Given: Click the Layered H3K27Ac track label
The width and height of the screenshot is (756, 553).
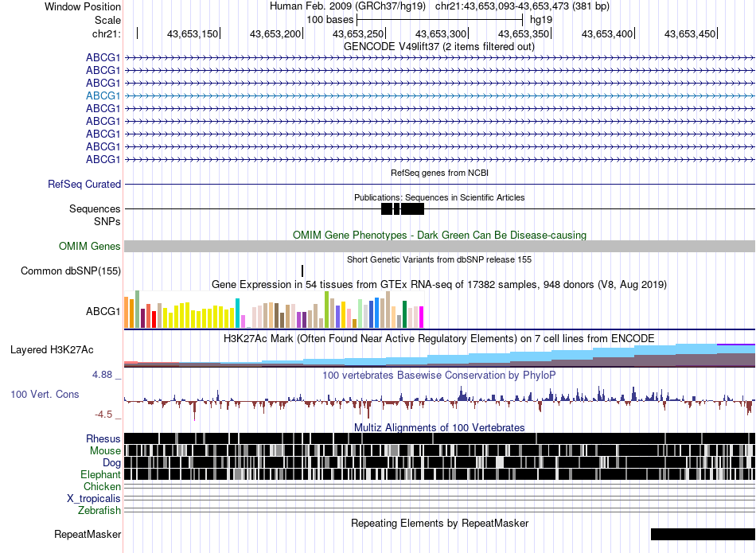Looking at the screenshot, I should pos(52,350).
